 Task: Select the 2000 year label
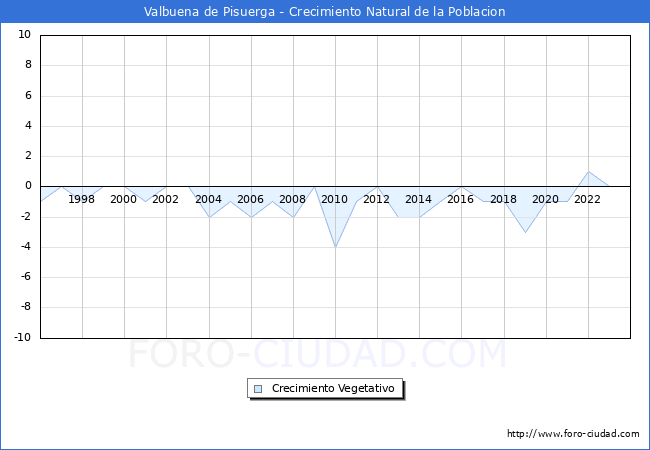[124, 199]
